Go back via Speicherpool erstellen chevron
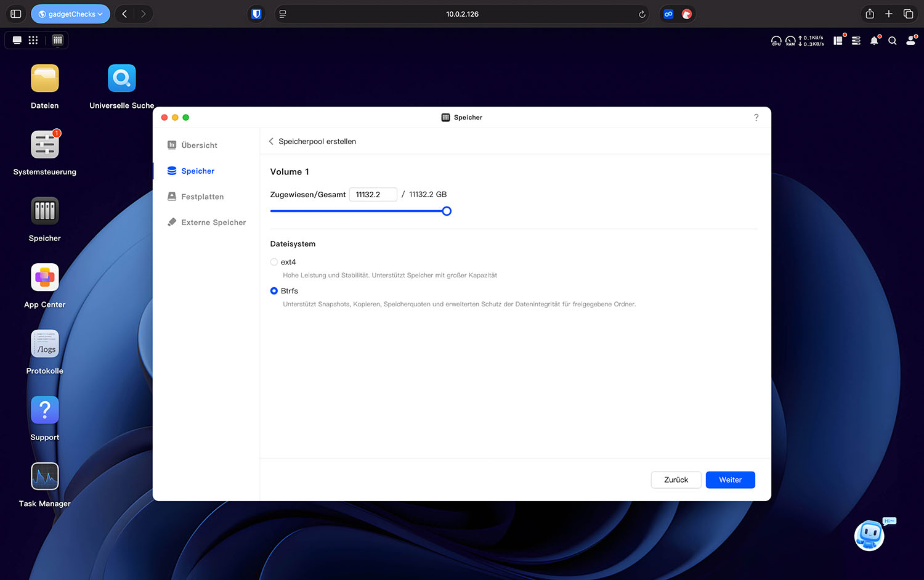The image size is (924, 580). coord(271,141)
